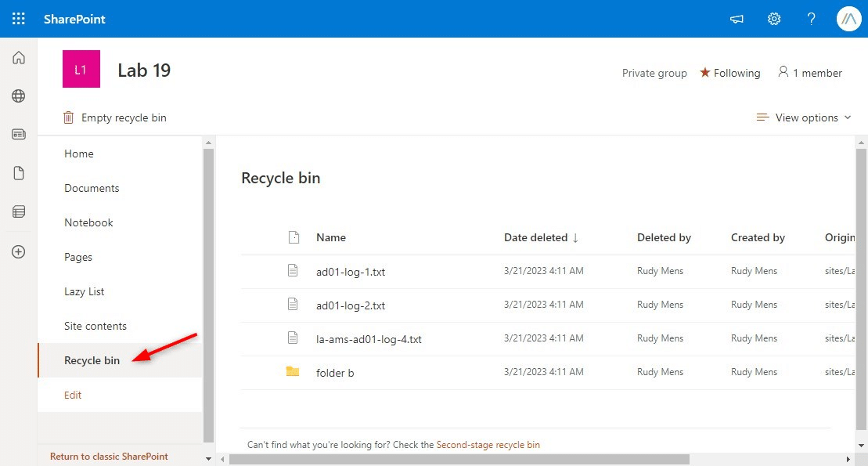This screenshot has width=868, height=466.
Task: Click the left navigation scrollbar thumb
Action: click(x=208, y=295)
